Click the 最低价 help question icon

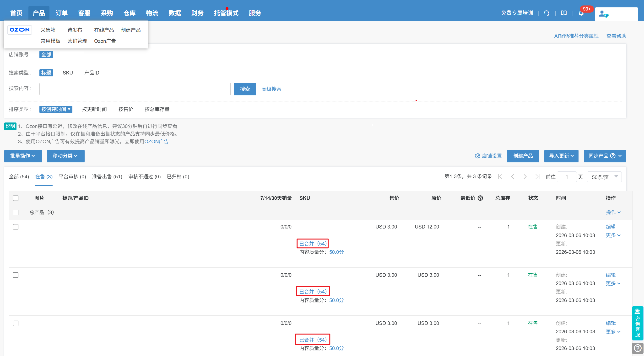click(x=480, y=198)
